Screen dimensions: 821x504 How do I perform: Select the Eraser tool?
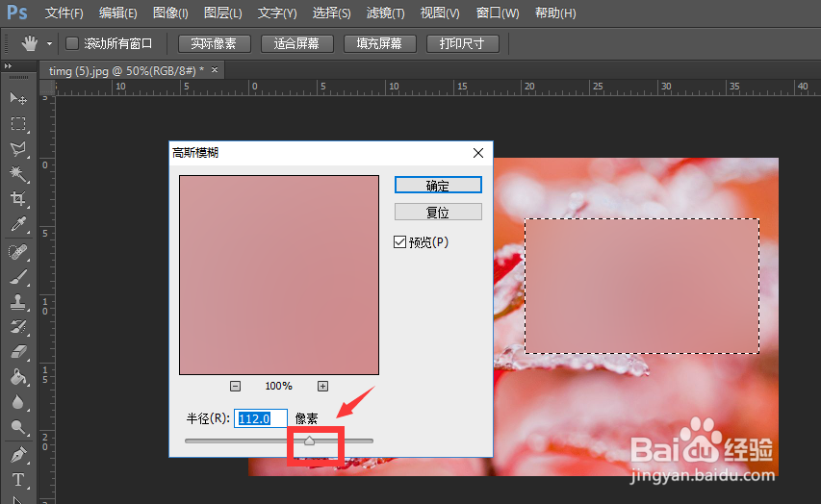click(x=18, y=352)
